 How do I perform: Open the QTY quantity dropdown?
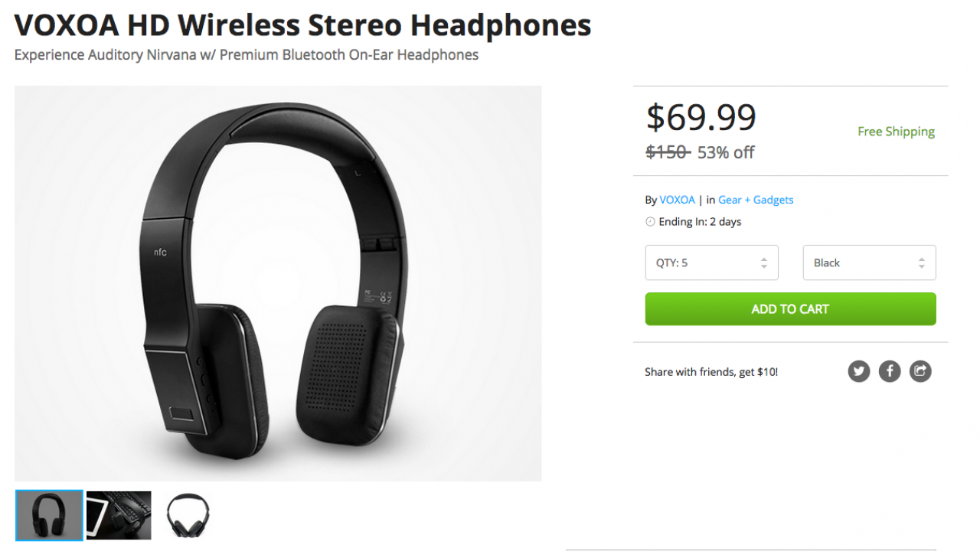coord(711,262)
